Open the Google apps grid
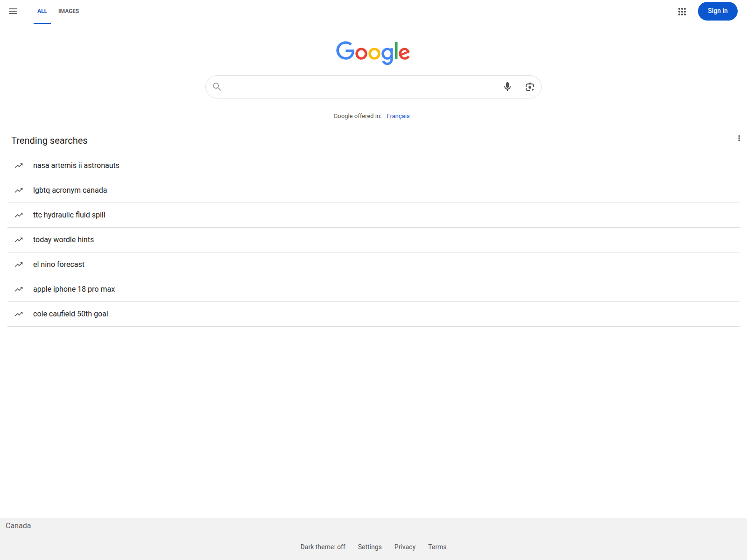This screenshot has width=747, height=560. (682, 12)
